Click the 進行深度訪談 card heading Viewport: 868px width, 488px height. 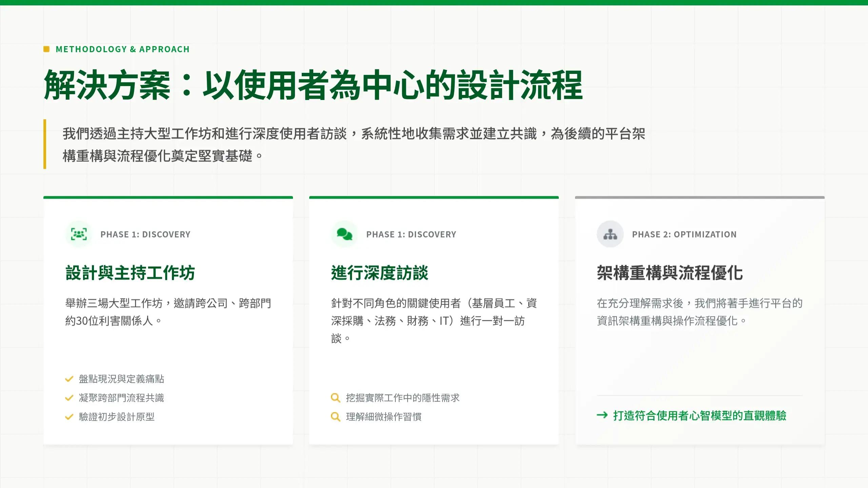[x=380, y=273]
